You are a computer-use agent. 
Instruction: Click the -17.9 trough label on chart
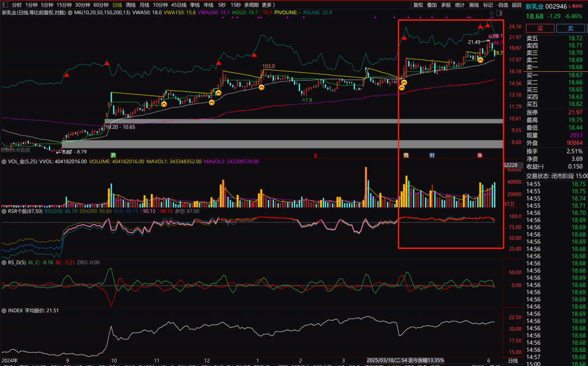tap(307, 100)
